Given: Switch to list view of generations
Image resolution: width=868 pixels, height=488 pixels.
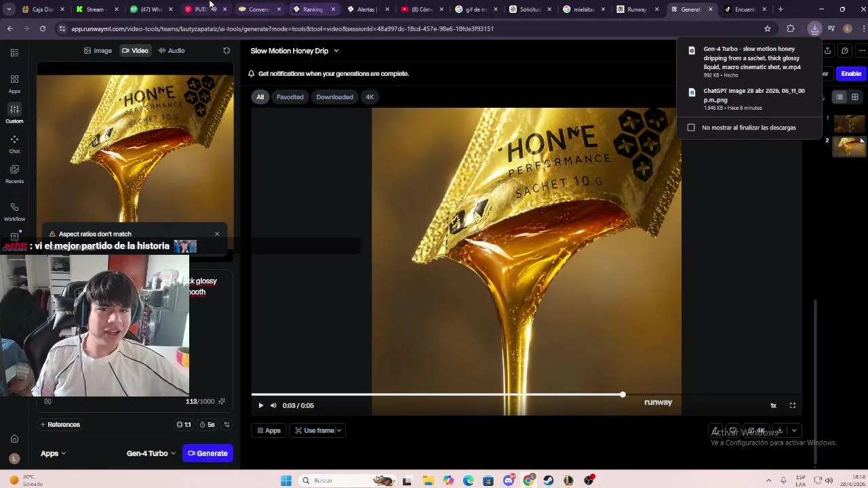Looking at the screenshot, I should [x=840, y=97].
